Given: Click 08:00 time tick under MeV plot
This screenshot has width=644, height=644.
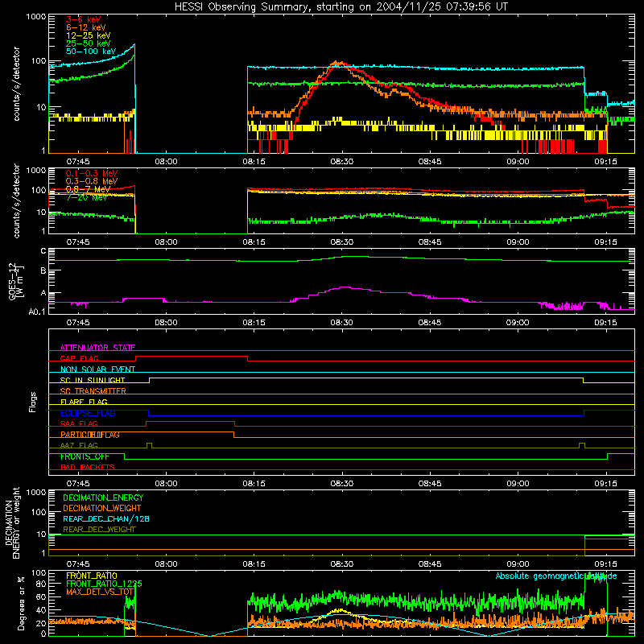Looking at the screenshot, I should tap(166, 242).
